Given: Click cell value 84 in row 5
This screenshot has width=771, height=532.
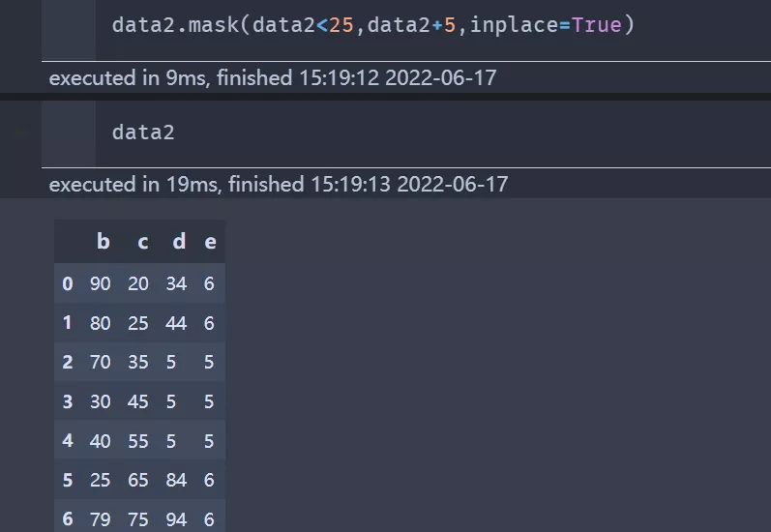Looking at the screenshot, I should pos(176,480).
